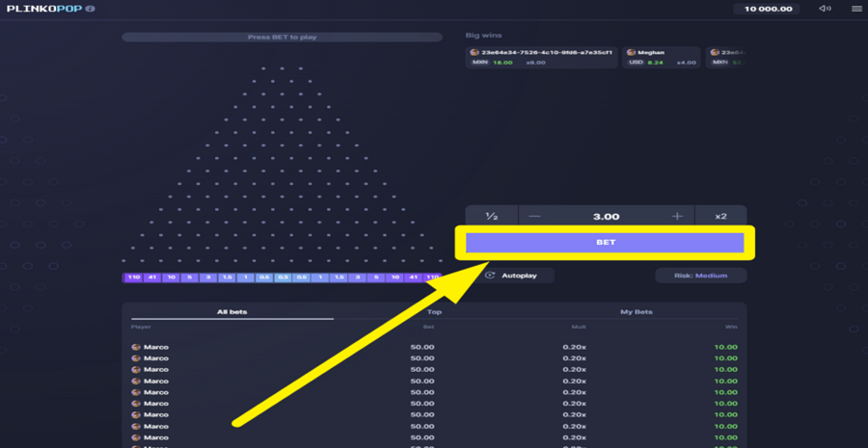Click the avatar on first big win card

(x=474, y=53)
